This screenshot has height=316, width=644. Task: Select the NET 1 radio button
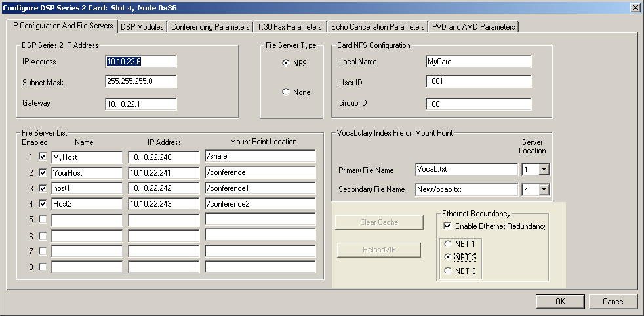click(449, 244)
